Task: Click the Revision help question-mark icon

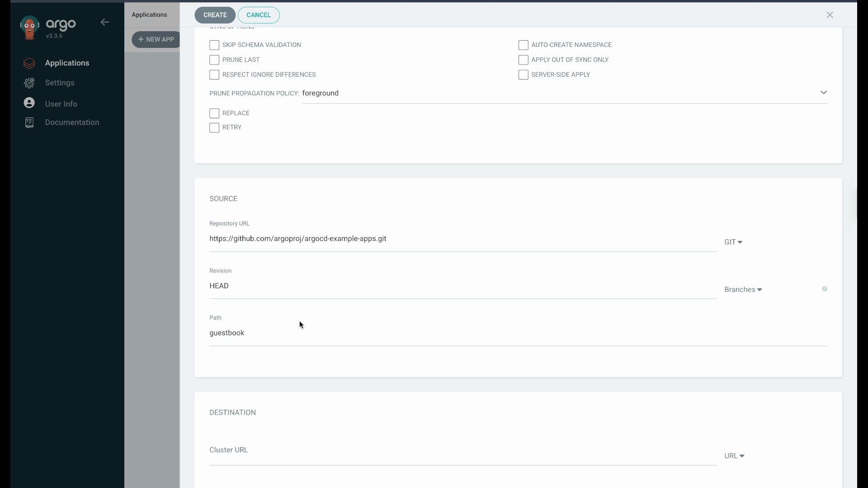Action: point(825,289)
